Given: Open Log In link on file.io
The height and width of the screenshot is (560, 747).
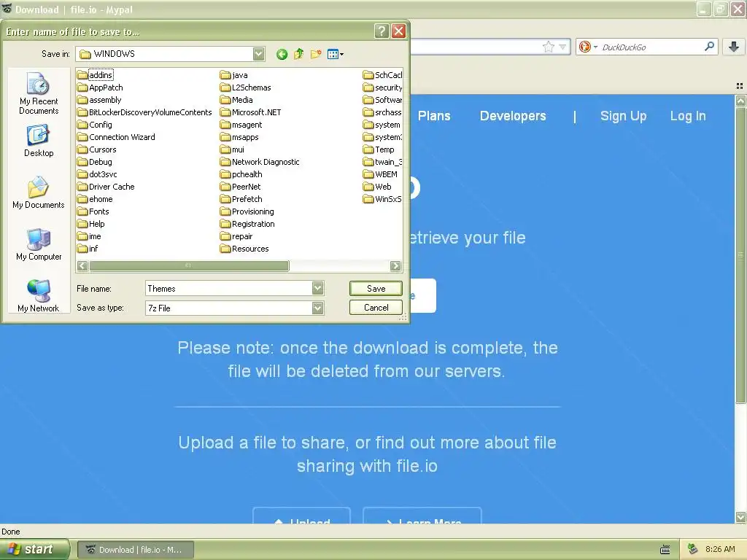Looking at the screenshot, I should 688,116.
